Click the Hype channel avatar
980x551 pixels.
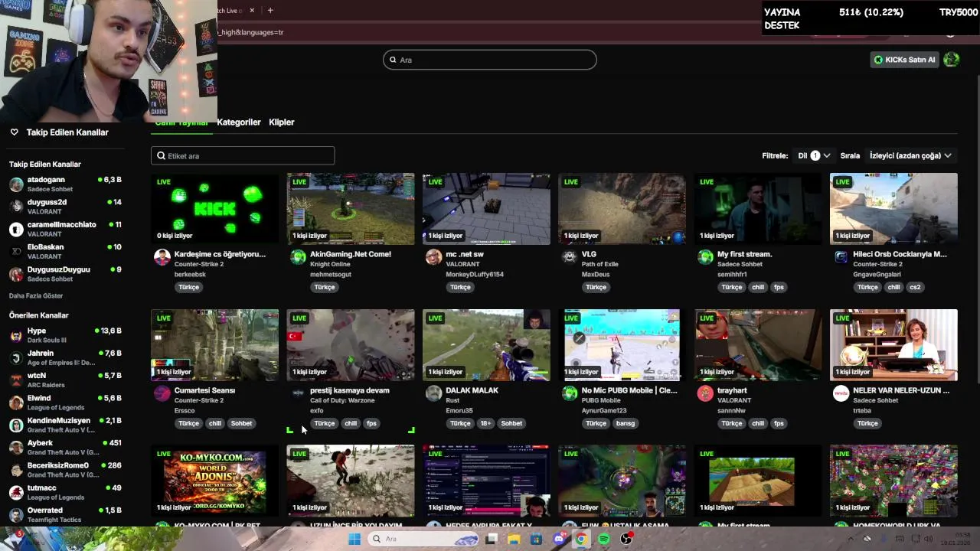point(16,336)
